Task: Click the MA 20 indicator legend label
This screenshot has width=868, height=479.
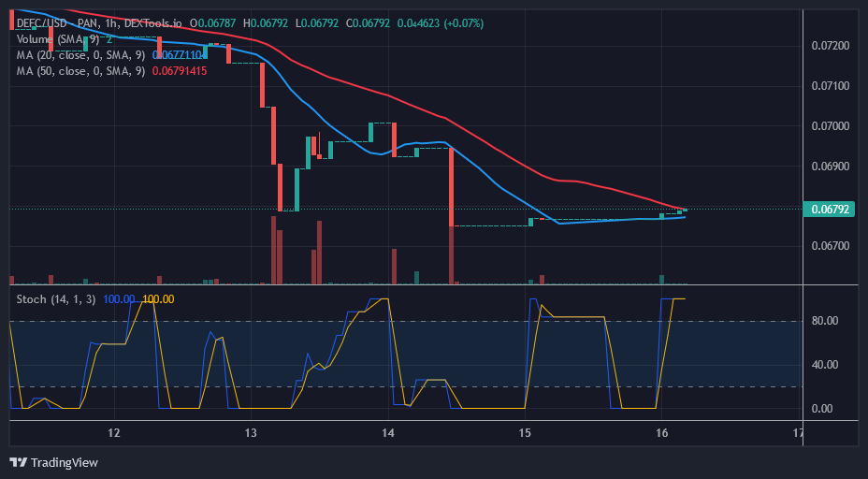Action: click(80, 55)
